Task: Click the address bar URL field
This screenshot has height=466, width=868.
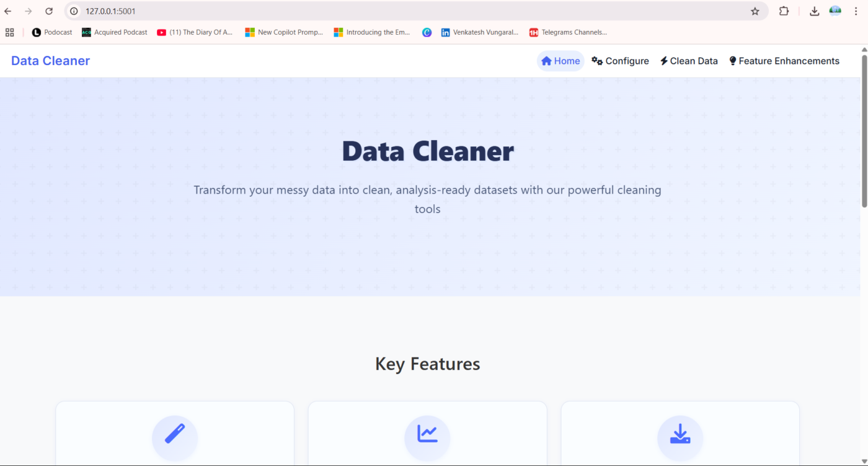Action: [x=372, y=11]
